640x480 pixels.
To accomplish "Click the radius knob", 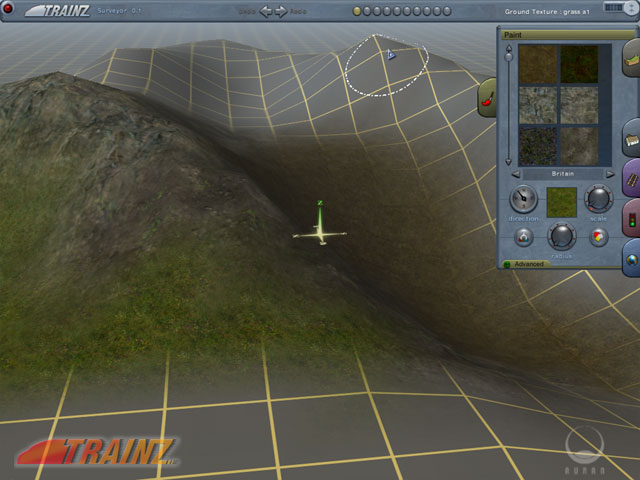I will pyautogui.click(x=561, y=236).
